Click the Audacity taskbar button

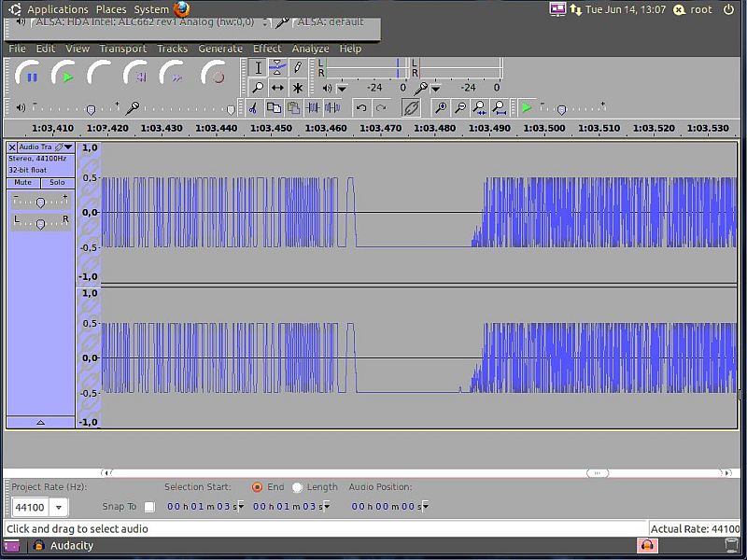point(63,546)
